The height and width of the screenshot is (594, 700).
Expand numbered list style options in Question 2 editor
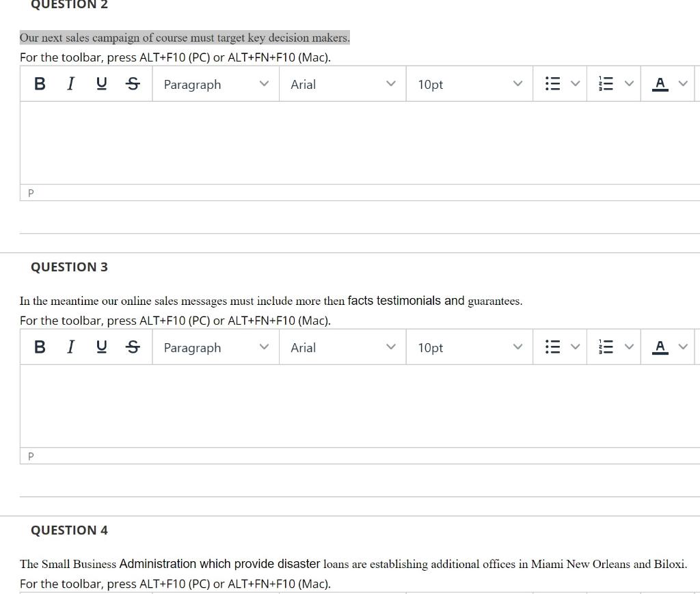pos(629,83)
